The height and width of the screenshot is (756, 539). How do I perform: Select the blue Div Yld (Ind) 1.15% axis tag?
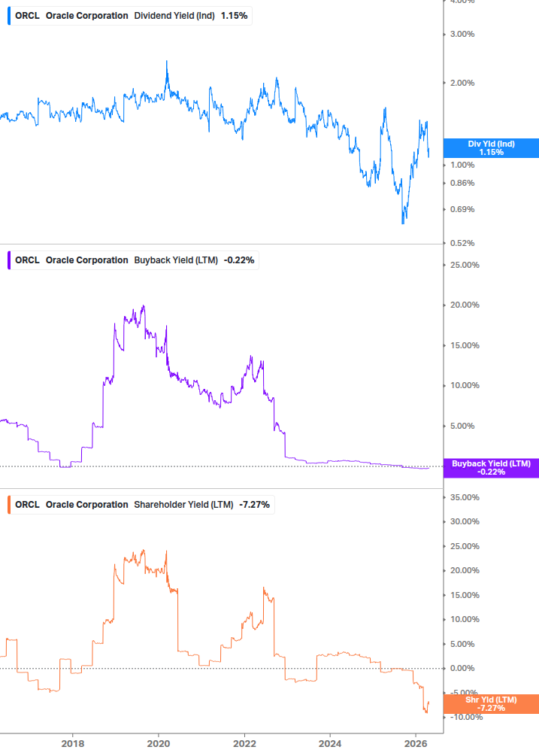[491, 148]
